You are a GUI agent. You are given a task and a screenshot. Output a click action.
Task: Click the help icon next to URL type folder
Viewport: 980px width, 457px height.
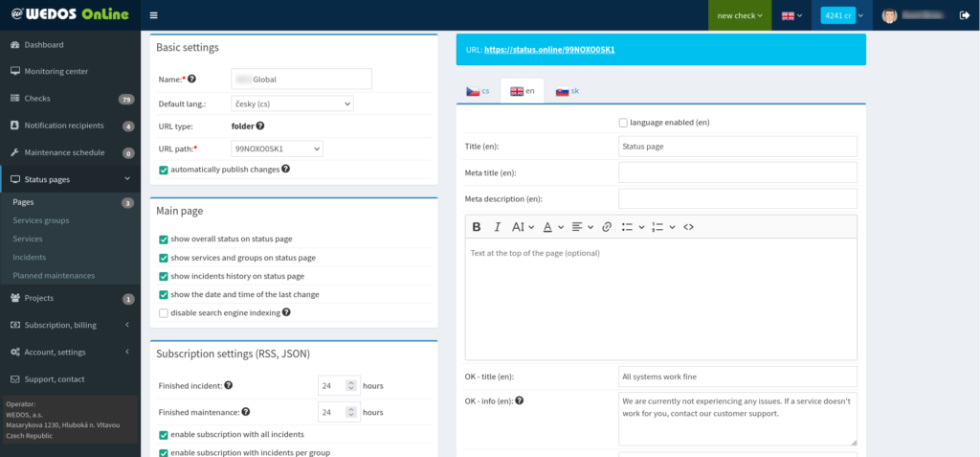click(260, 126)
